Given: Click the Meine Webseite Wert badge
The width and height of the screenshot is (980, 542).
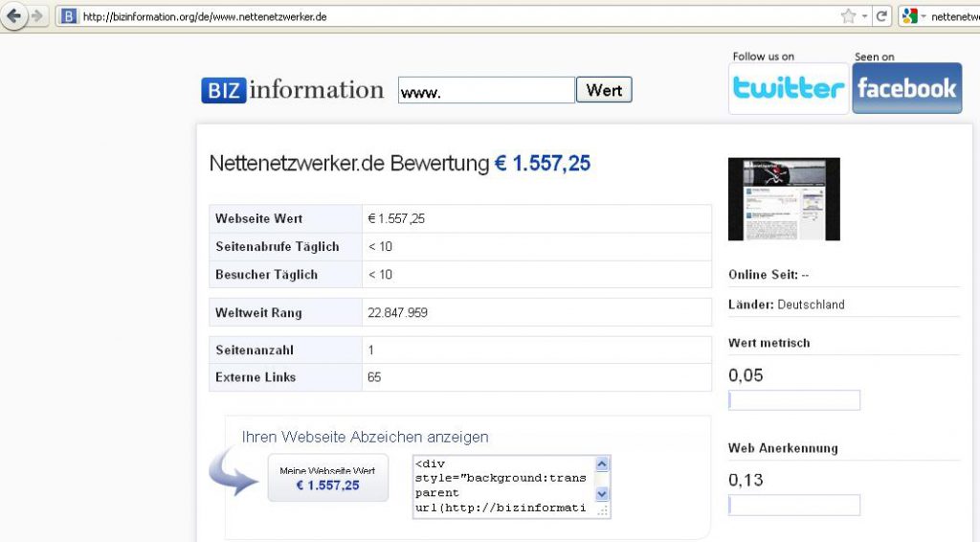Looking at the screenshot, I should click(327, 478).
